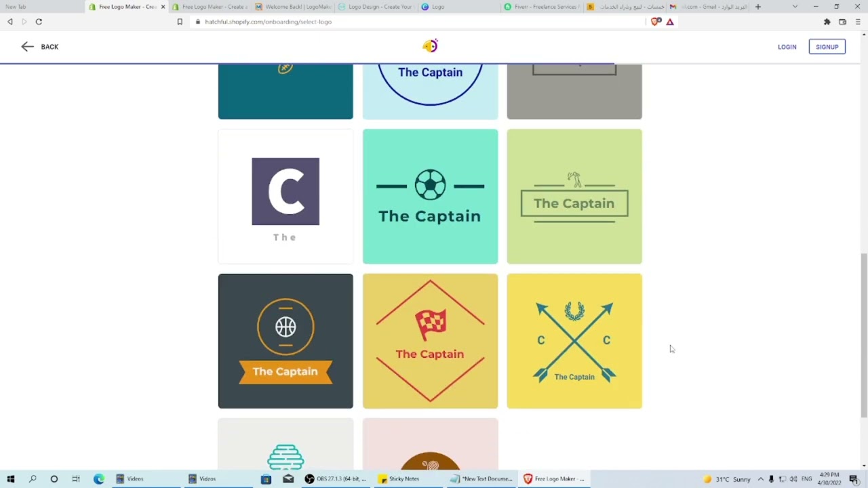Expand the browser tab search chevron
The height and width of the screenshot is (488, 868).
(795, 7)
